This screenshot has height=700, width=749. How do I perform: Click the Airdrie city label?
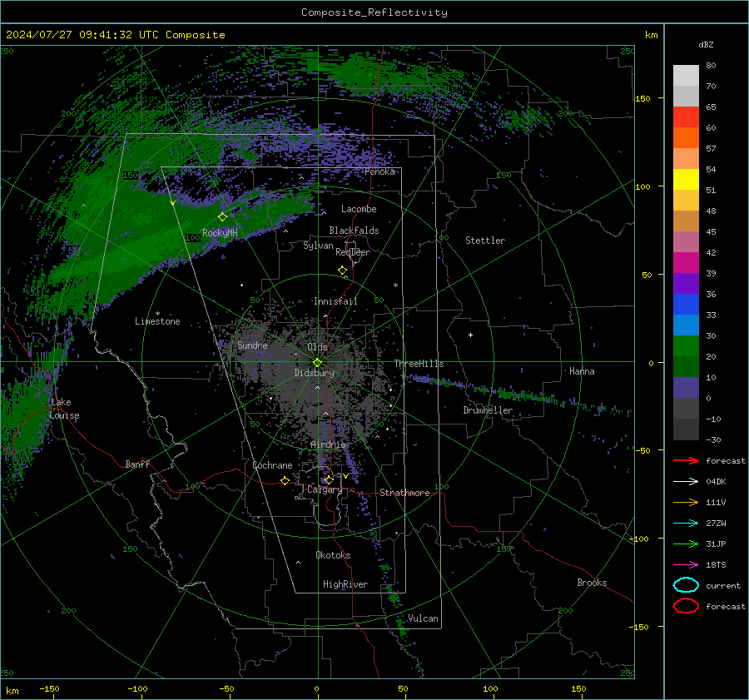click(328, 444)
